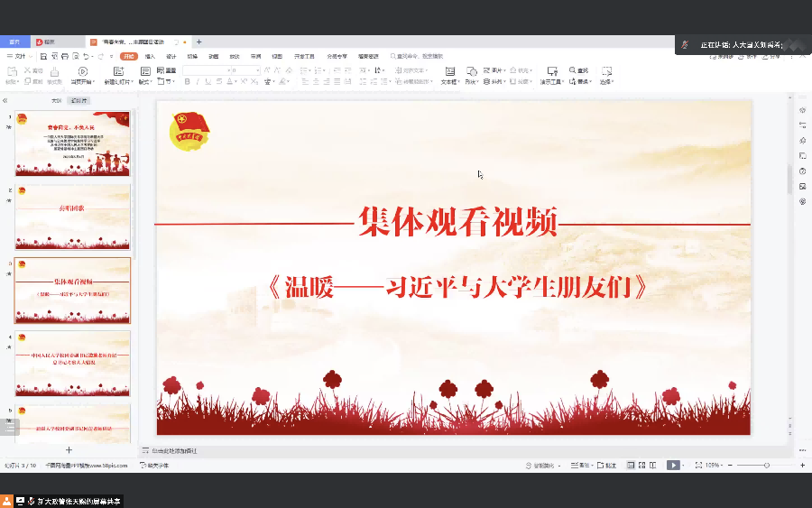
Task: Start slideshow from status bar play button
Action: pos(673,465)
